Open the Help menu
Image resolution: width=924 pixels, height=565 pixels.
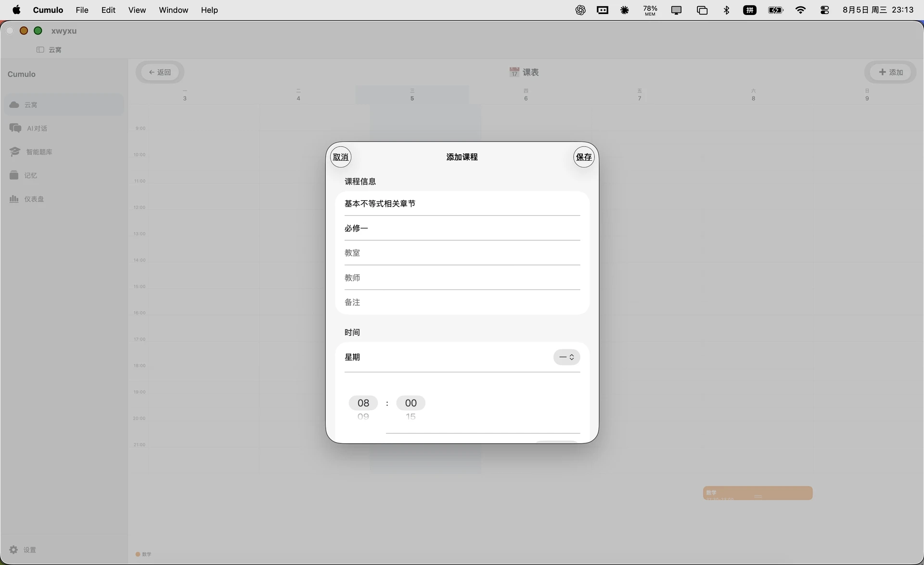coord(209,10)
